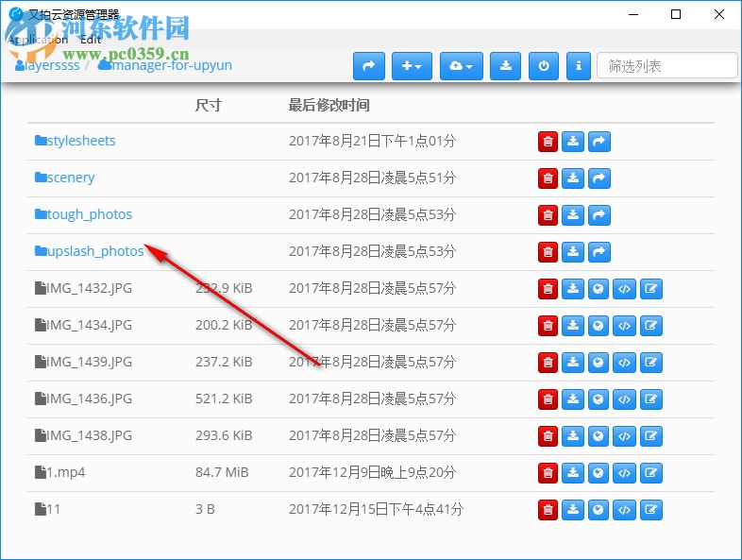Image resolution: width=742 pixels, height=560 pixels.
Task: Open the stylesheets folder
Action: 76,141
